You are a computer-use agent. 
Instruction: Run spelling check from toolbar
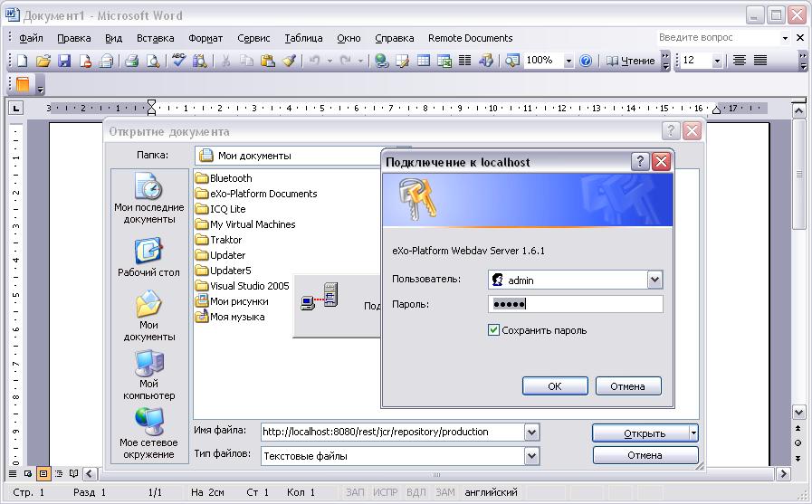[178, 61]
